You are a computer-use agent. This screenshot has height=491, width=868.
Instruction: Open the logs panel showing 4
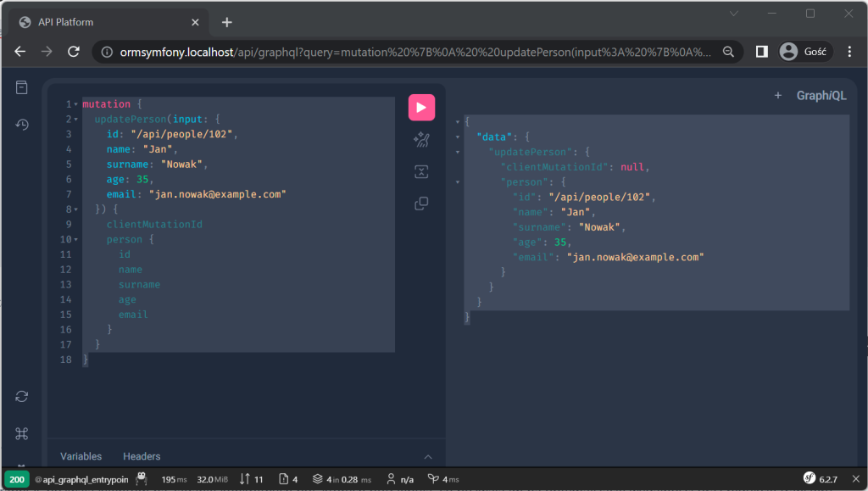click(288, 479)
